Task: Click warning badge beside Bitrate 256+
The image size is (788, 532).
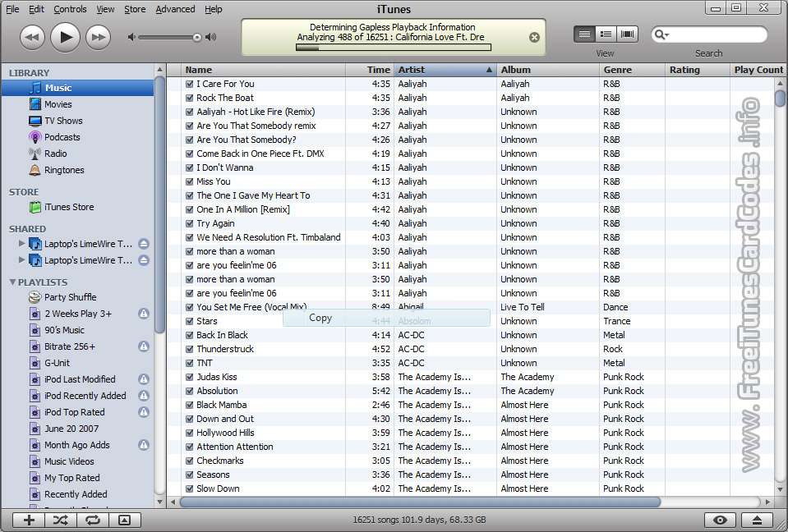Action: (x=144, y=346)
